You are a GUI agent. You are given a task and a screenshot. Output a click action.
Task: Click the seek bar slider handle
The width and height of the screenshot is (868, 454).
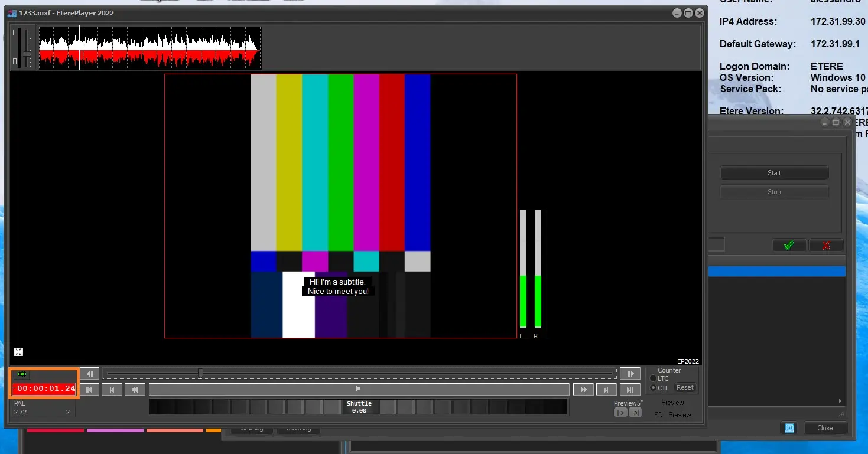coord(200,373)
